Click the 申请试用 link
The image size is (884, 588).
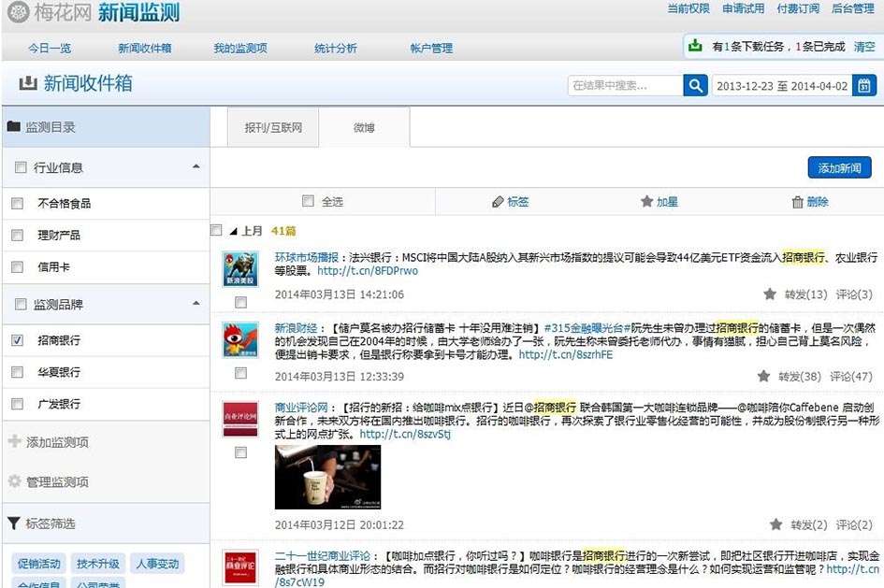(x=743, y=8)
